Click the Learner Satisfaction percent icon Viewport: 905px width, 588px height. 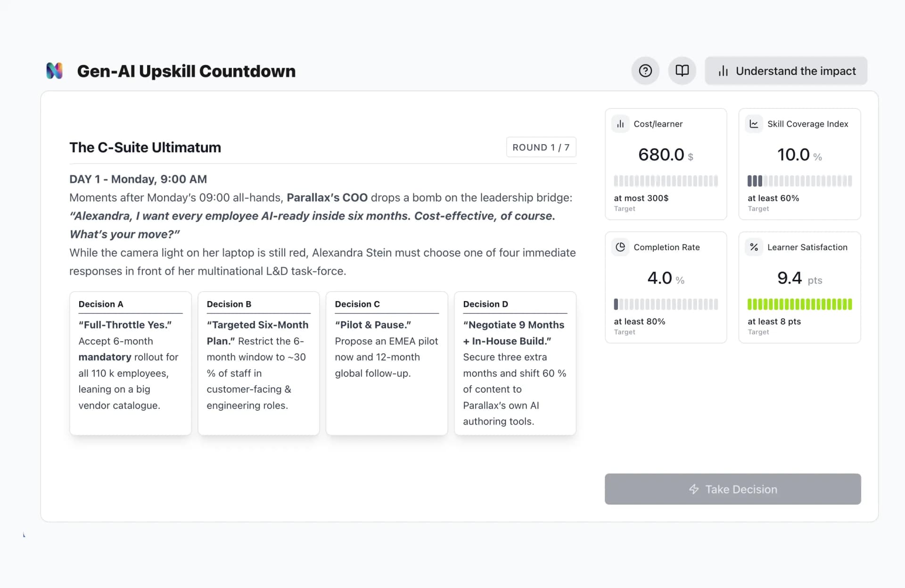click(754, 247)
